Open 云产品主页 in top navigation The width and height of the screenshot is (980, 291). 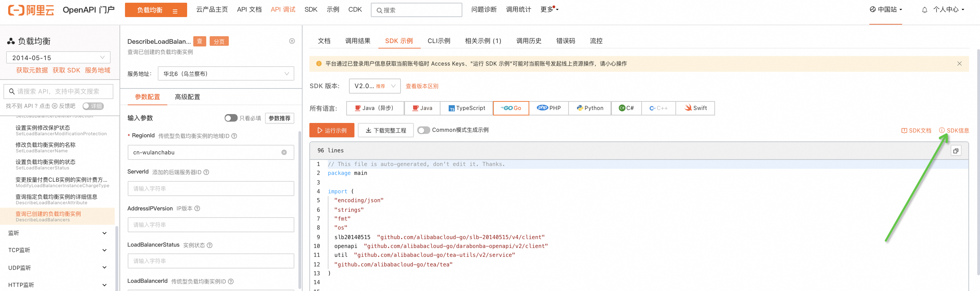click(x=212, y=10)
